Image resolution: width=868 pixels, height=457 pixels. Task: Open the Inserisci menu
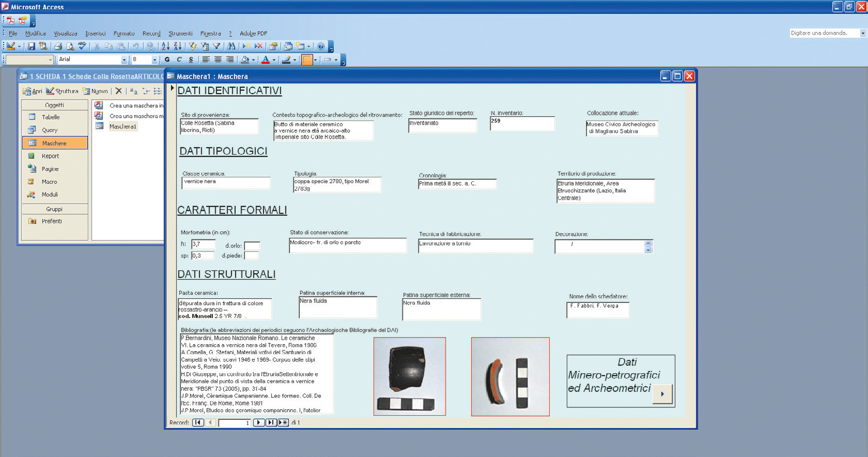click(x=95, y=33)
